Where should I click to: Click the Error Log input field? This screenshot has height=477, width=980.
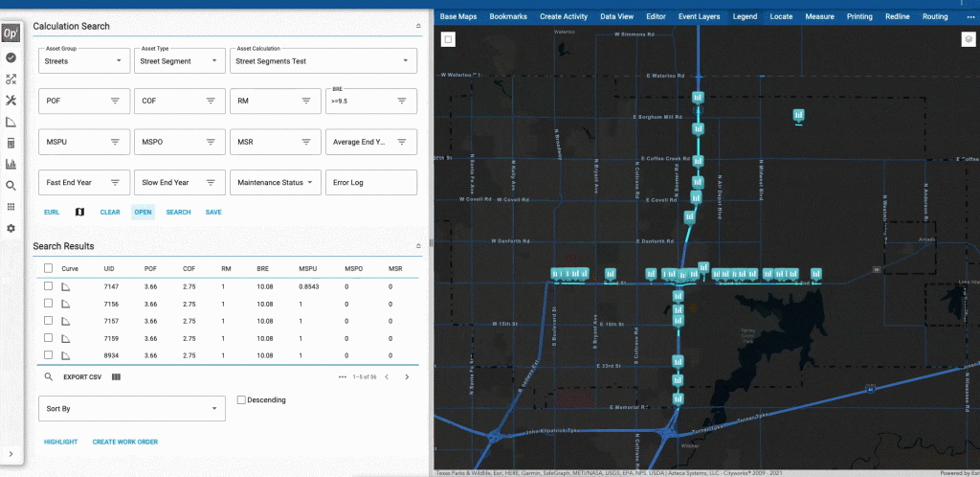[x=370, y=182]
